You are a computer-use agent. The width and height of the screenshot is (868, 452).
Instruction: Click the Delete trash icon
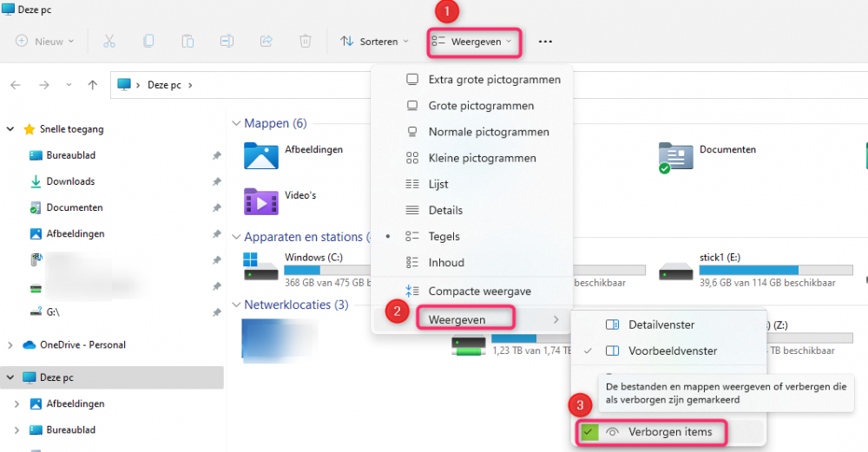tap(305, 42)
